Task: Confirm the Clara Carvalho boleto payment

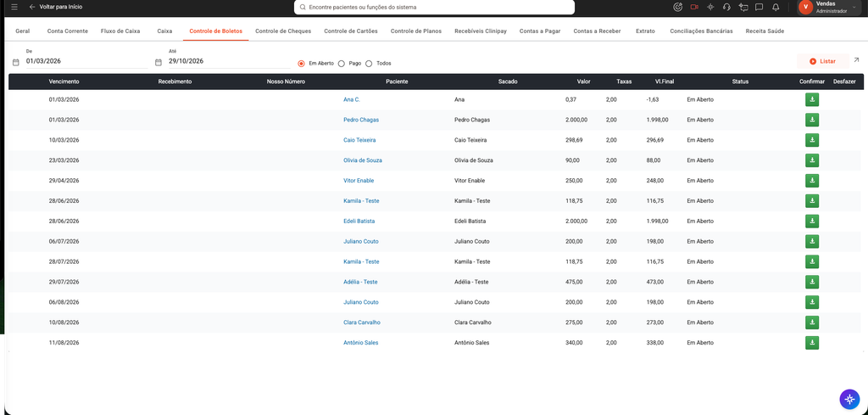Action: click(x=812, y=322)
